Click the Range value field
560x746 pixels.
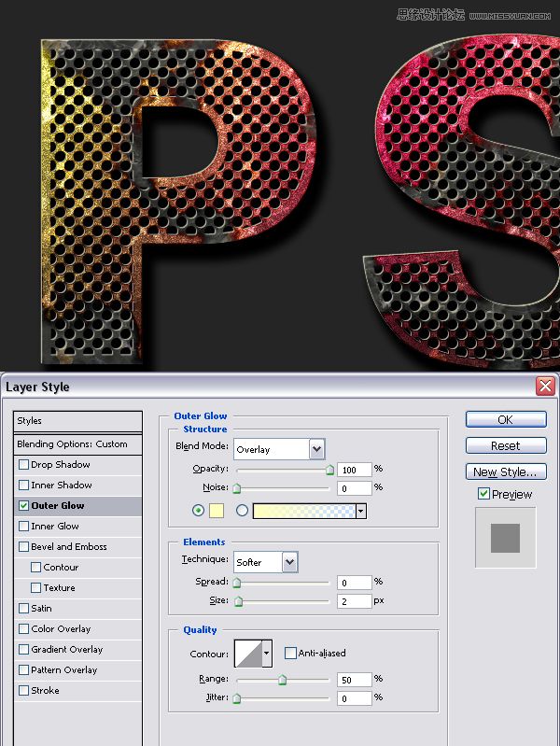354,680
